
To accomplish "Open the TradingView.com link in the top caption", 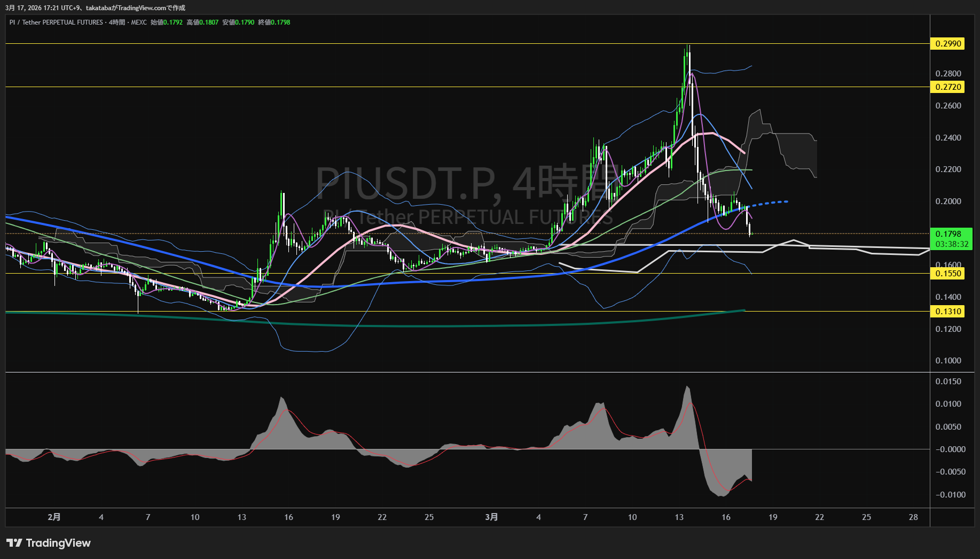I will (142, 8).
